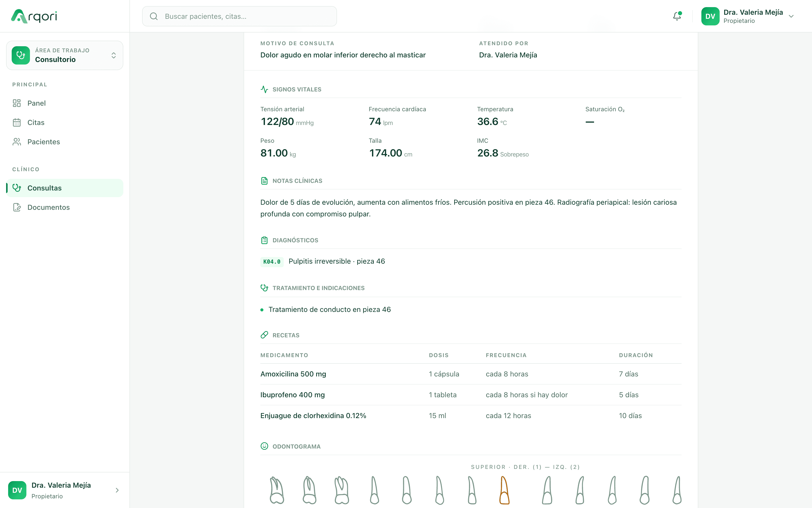Click the Recetas pill icon
Viewport: 812px width, 508px height.
[x=264, y=335]
